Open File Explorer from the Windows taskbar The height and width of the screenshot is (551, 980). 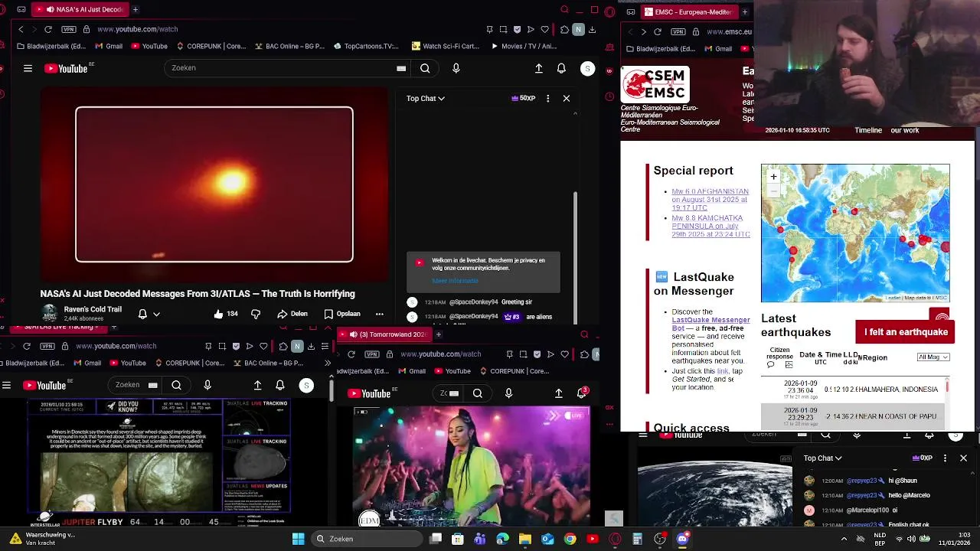(x=525, y=539)
